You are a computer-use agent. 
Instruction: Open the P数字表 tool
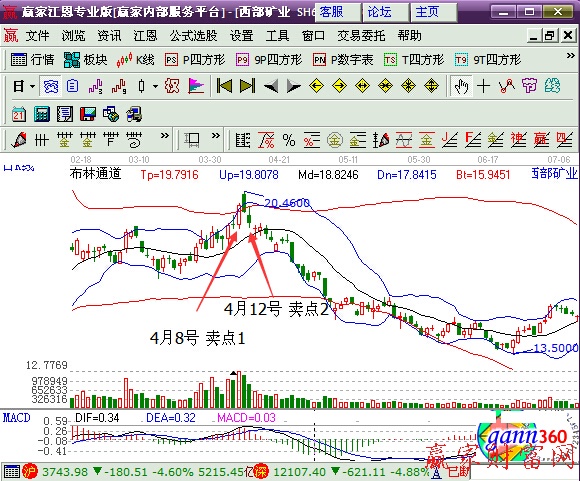[x=343, y=60]
